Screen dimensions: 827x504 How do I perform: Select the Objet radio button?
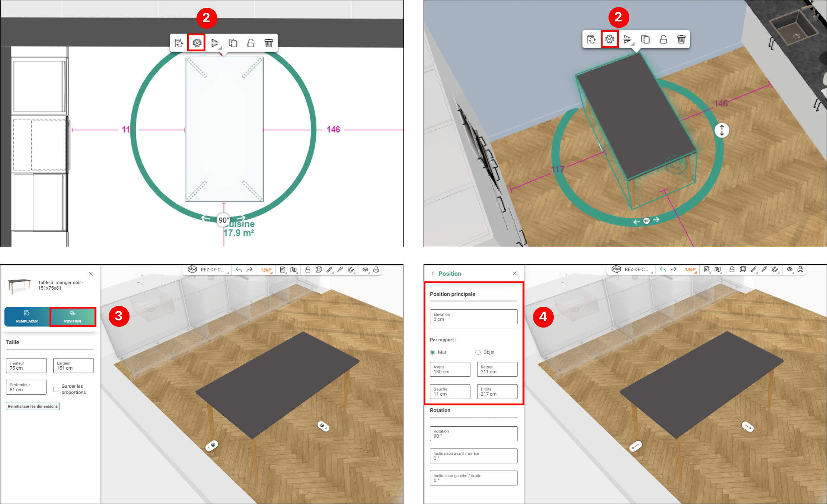click(478, 352)
